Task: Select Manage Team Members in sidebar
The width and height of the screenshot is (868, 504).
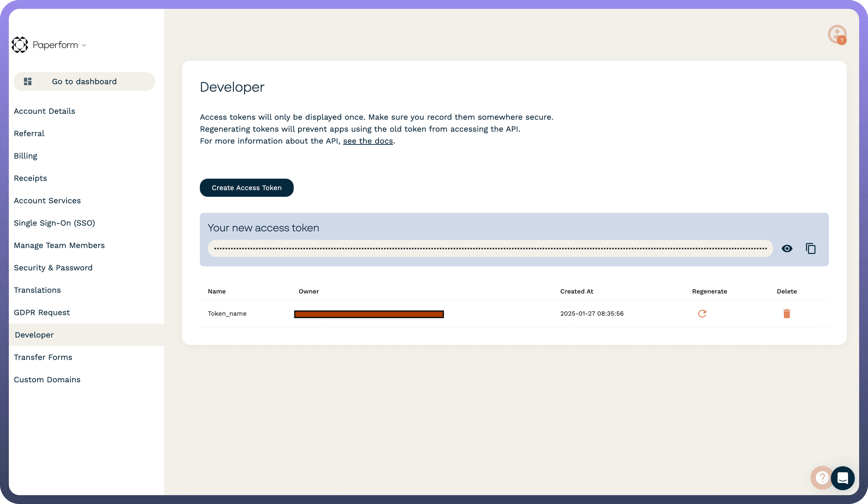Action: pos(59,245)
